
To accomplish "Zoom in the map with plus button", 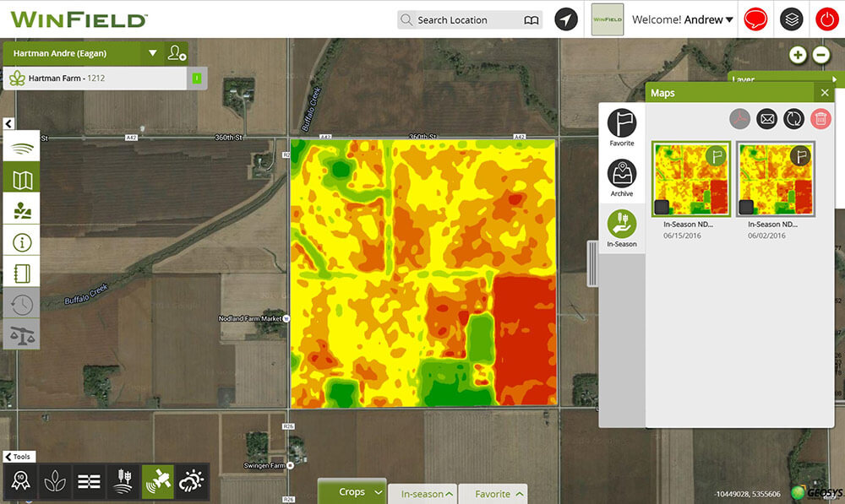I will pos(797,55).
